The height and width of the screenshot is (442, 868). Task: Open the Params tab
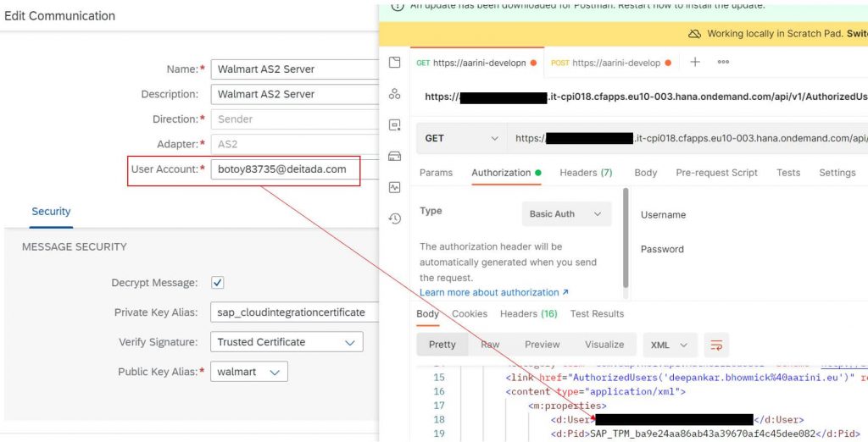click(436, 173)
